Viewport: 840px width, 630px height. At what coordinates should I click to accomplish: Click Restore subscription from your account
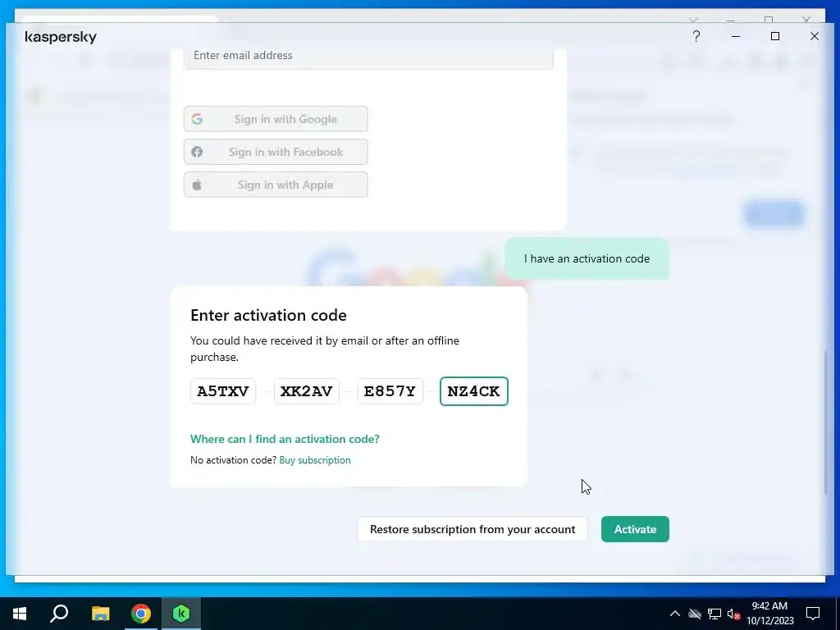point(472,529)
